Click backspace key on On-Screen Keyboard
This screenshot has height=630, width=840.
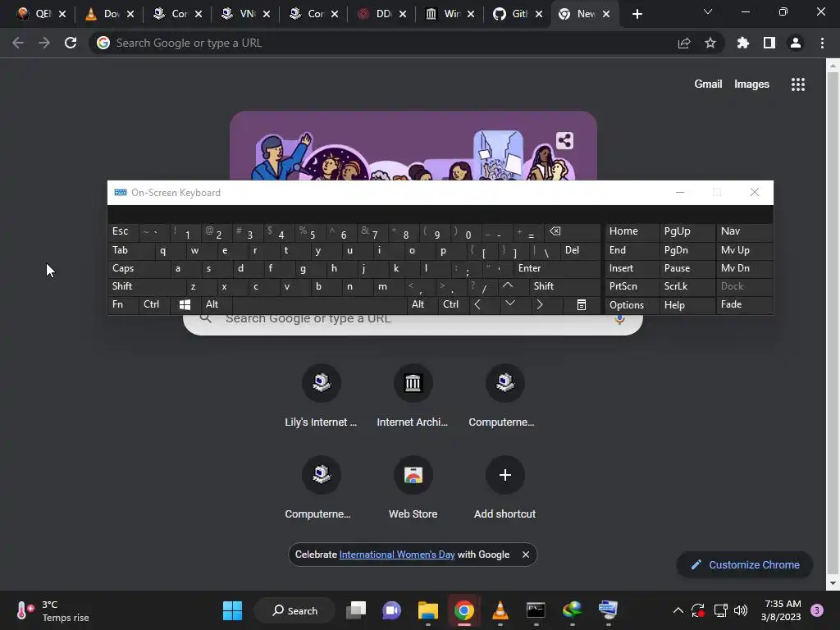coord(572,231)
